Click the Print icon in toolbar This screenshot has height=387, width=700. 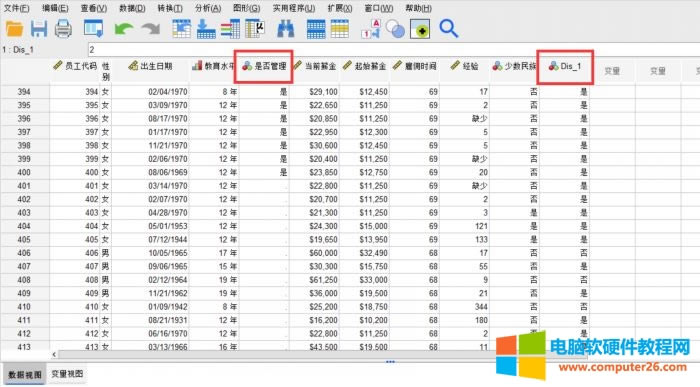click(x=63, y=29)
